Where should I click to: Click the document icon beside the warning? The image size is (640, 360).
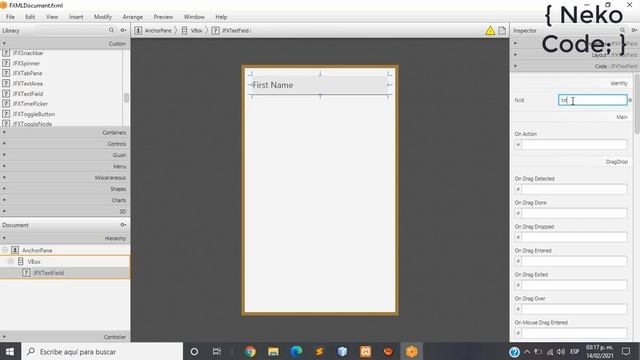(x=502, y=31)
